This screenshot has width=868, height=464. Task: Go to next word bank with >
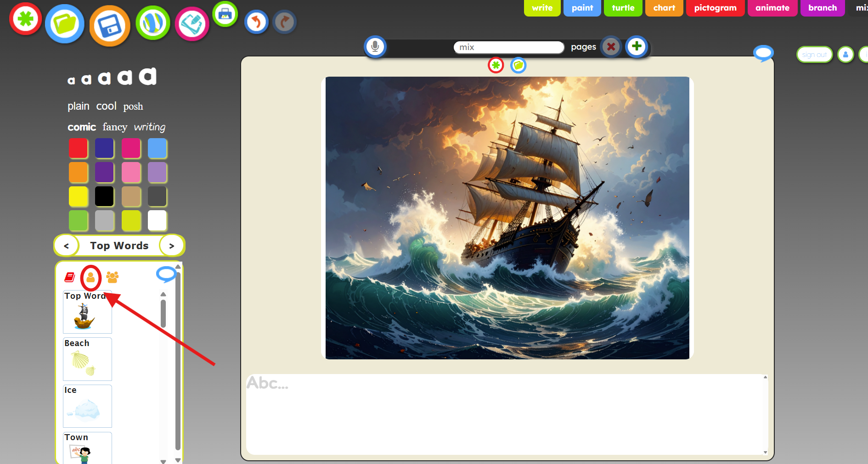[x=172, y=246]
